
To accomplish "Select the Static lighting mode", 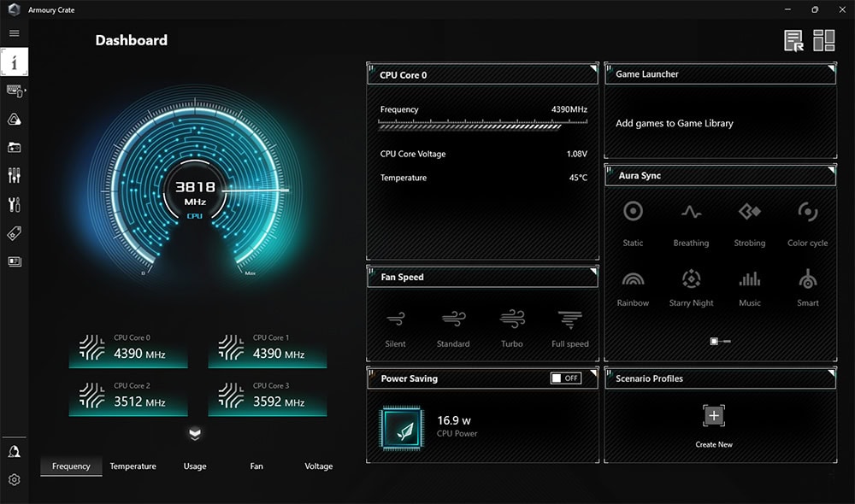I will (x=633, y=222).
